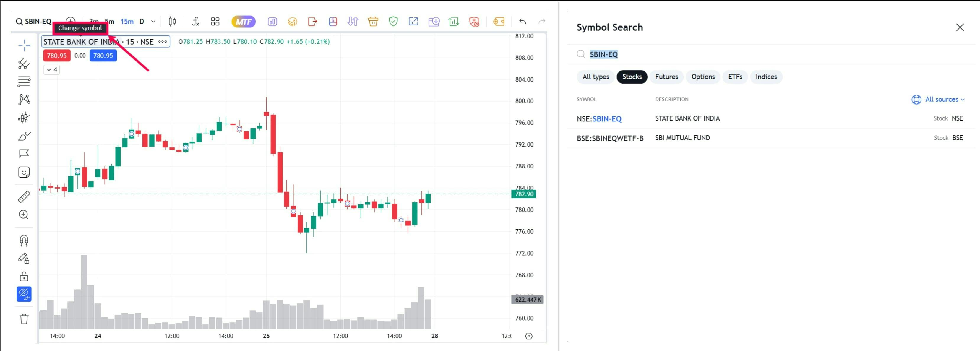This screenshot has width=980, height=351.
Task: Select the crosshair cursor tool
Action: click(24, 45)
